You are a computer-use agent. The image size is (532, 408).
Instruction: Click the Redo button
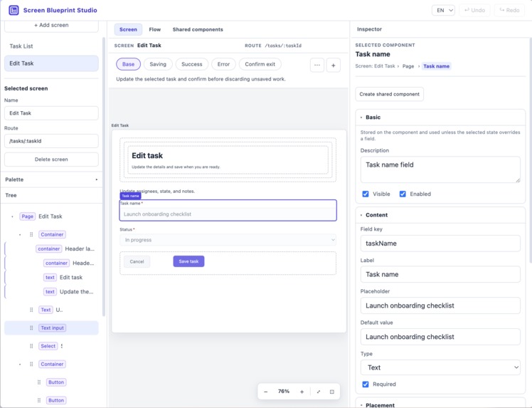510,10
